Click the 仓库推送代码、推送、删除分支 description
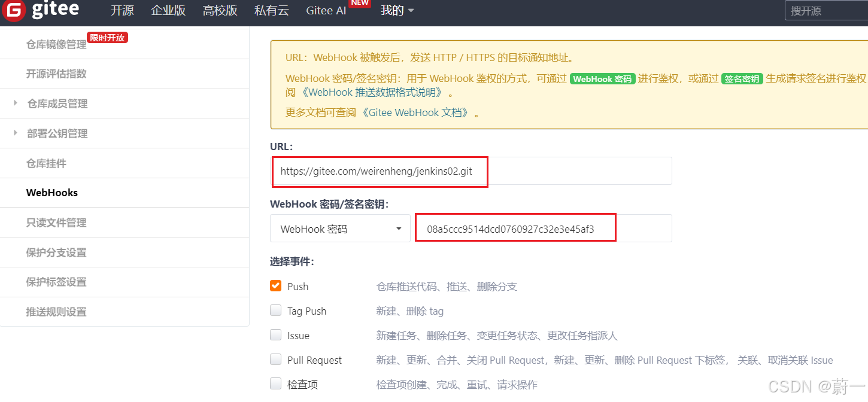Image resolution: width=868 pixels, height=402 pixels. [x=447, y=287]
